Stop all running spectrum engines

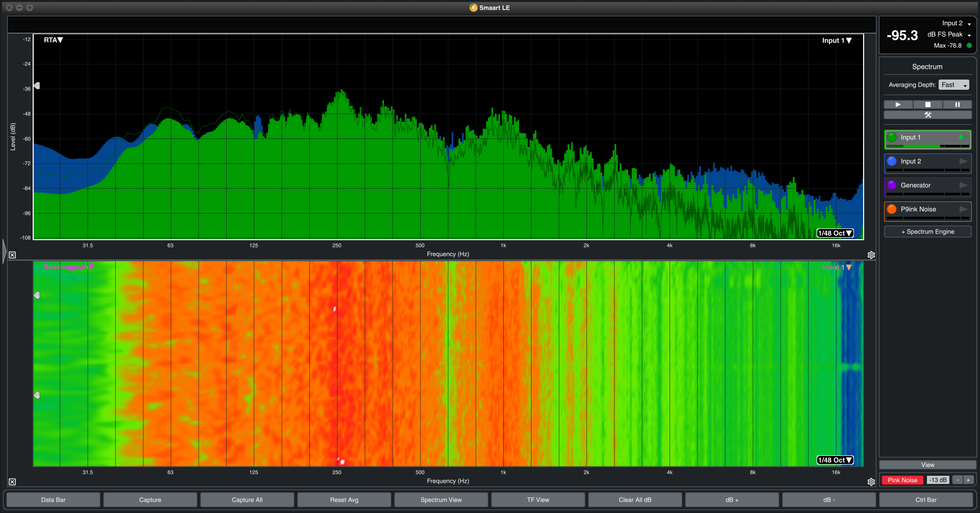pos(928,105)
